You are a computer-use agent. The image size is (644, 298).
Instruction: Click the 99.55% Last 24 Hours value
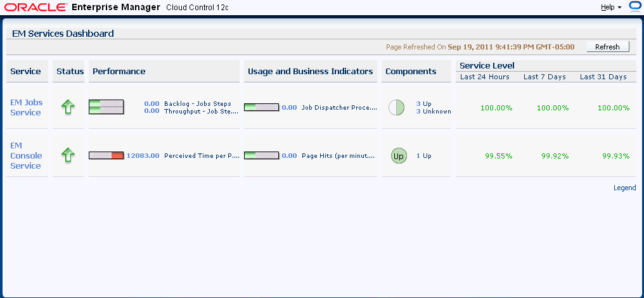[499, 156]
